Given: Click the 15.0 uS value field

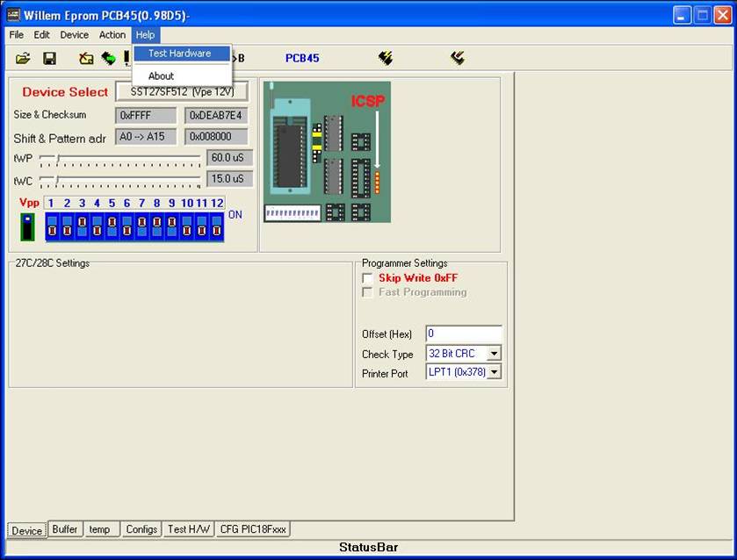Looking at the screenshot, I should point(229,179).
